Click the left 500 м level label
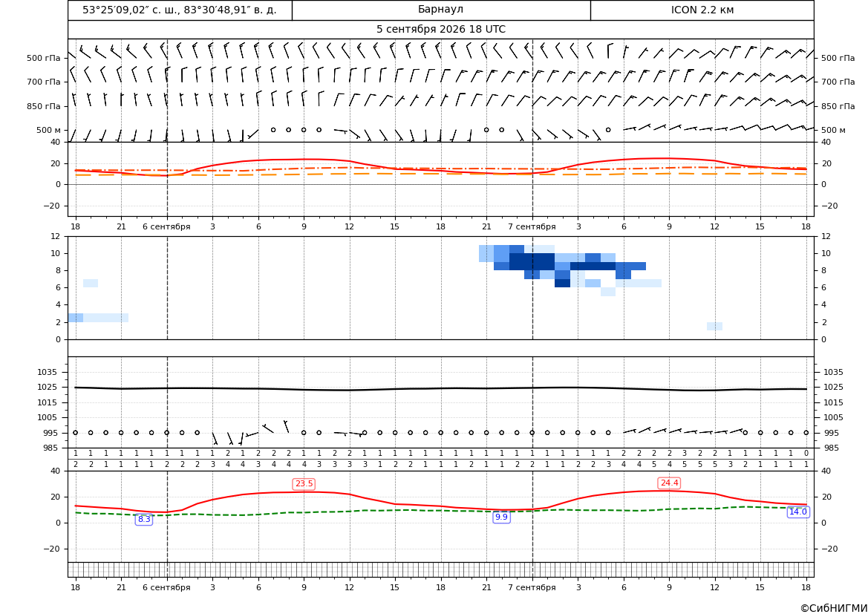The width and height of the screenshot is (868, 614). pos(49,130)
